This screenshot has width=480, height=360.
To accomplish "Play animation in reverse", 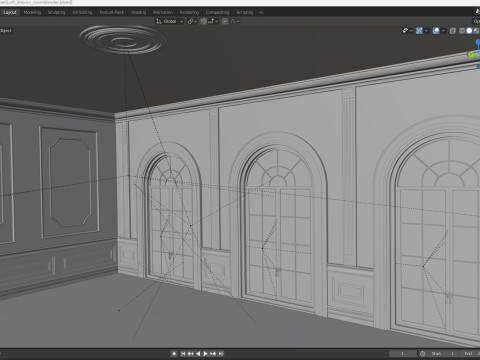I will point(198,353).
